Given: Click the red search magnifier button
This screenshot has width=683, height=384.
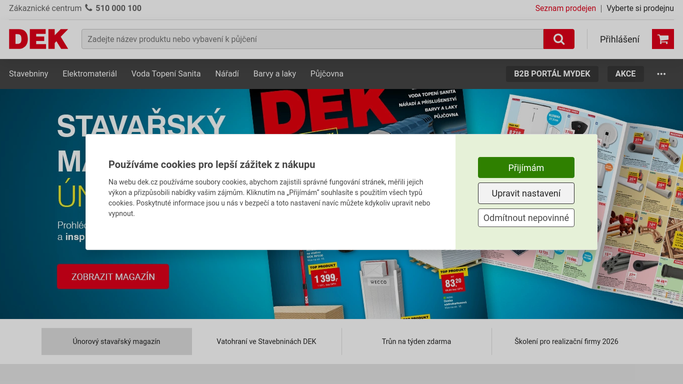Looking at the screenshot, I should pos(558,39).
